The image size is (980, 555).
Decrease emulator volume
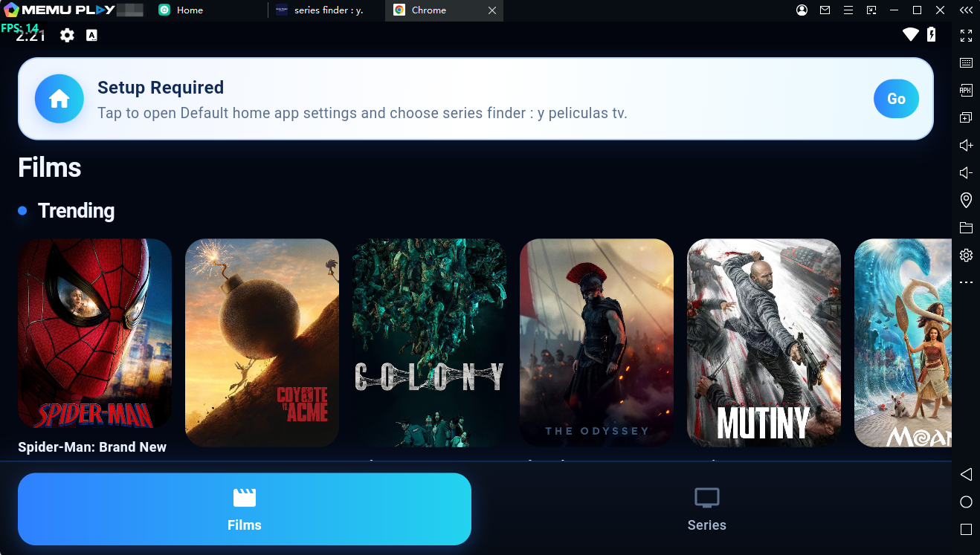pos(966,172)
